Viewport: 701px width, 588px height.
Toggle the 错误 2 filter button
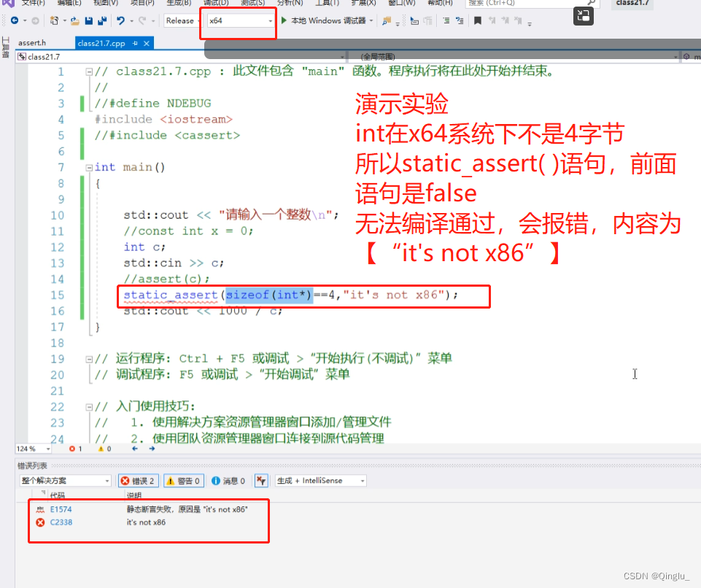tap(138, 481)
